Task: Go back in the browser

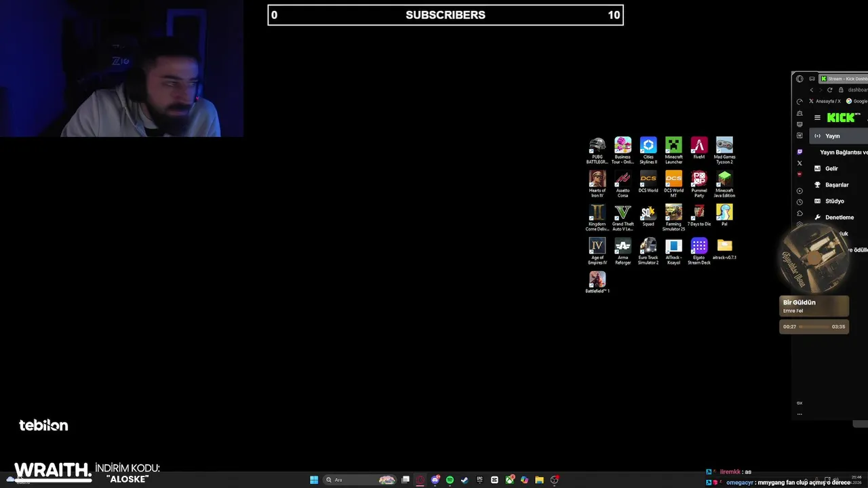Action: coord(812,89)
